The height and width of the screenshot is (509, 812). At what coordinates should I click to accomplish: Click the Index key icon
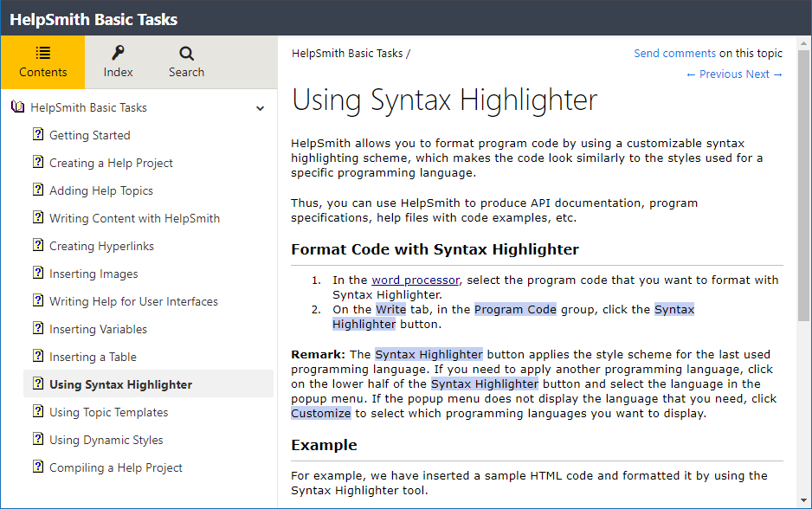pyautogui.click(x=118, y=53)
